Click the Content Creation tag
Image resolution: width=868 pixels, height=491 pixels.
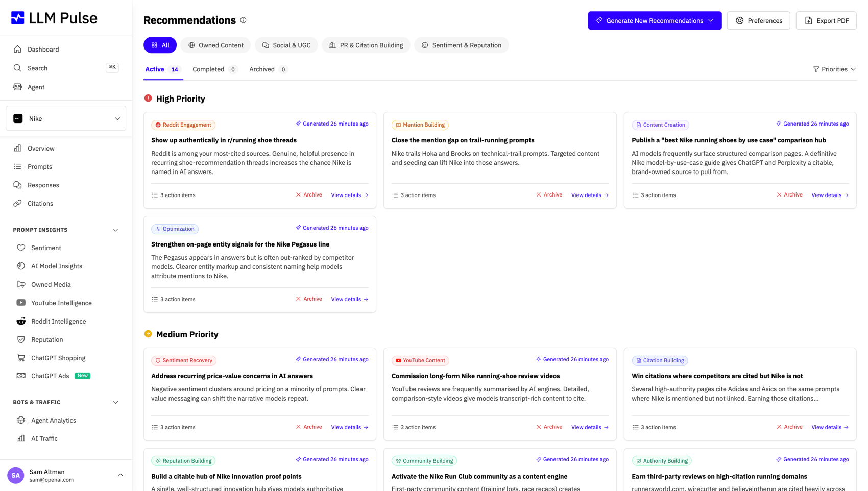click(660, 125)
